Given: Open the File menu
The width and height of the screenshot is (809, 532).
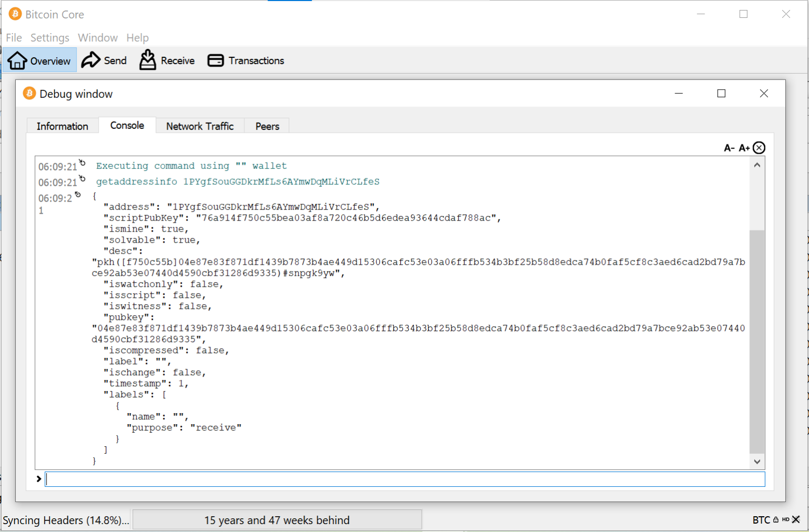Looking at the screenshot, I should coord(14,37).
